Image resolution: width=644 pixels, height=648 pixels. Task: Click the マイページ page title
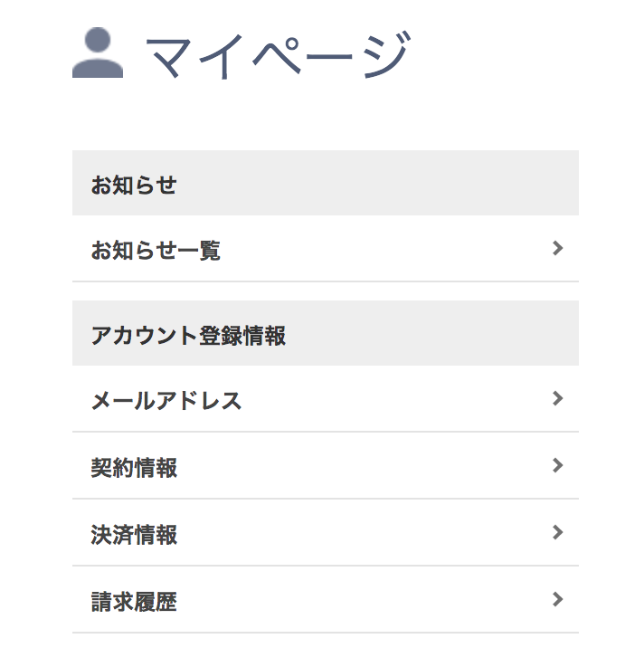click(279, 55)
